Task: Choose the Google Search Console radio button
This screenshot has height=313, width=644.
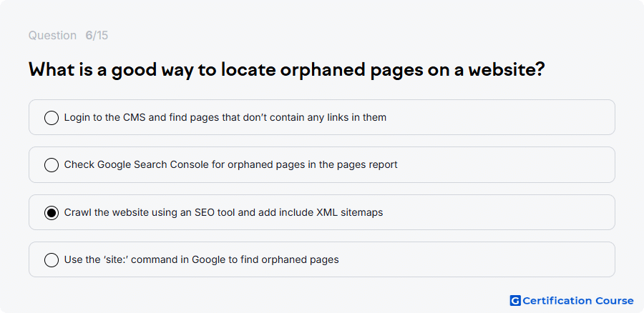Action: tap(52, 165)
